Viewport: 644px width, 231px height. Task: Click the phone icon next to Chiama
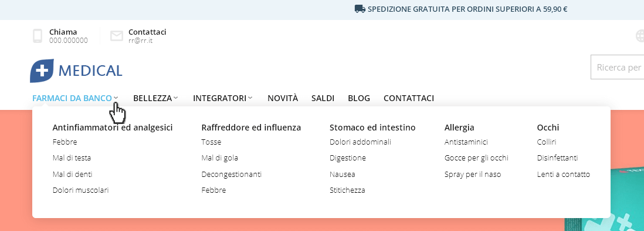[x=38, y=36]
